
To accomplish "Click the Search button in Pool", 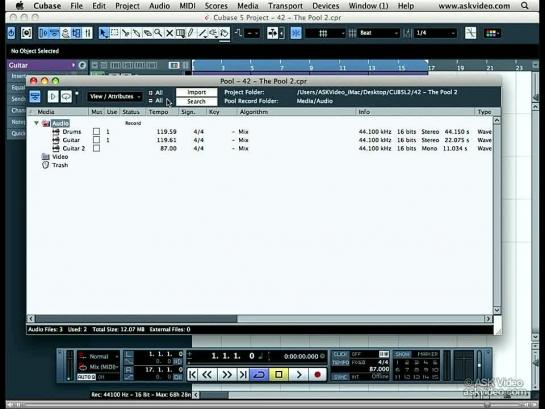I will click(196, 101).
